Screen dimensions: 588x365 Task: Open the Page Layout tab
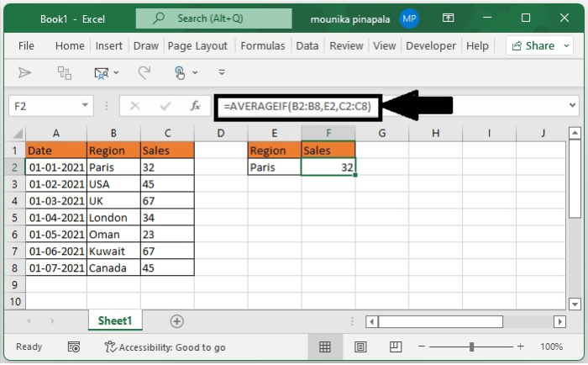click(x=197, y=46)
